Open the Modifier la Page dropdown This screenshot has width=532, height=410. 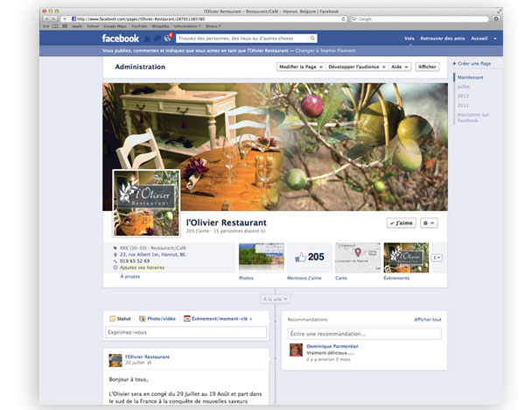click(301, 67)
